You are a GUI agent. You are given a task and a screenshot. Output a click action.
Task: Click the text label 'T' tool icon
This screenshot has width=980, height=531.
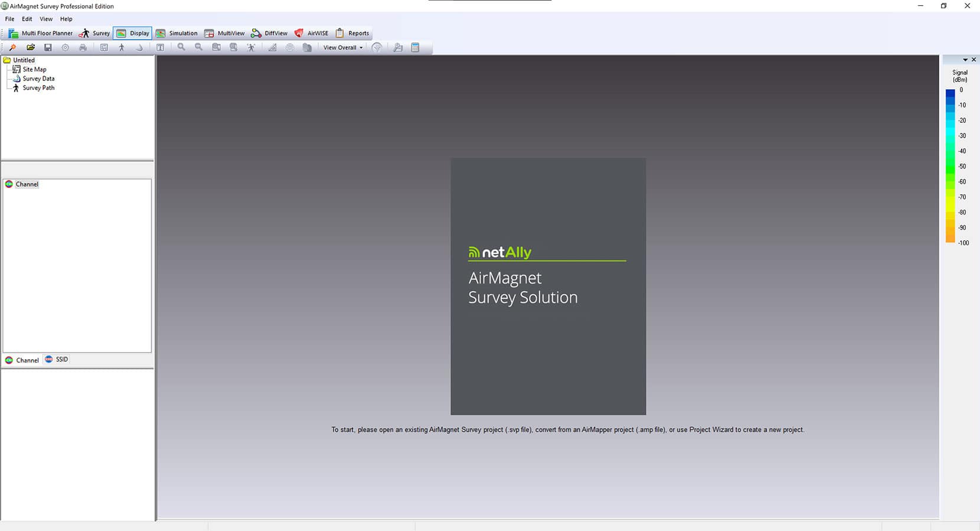(160, 47)
